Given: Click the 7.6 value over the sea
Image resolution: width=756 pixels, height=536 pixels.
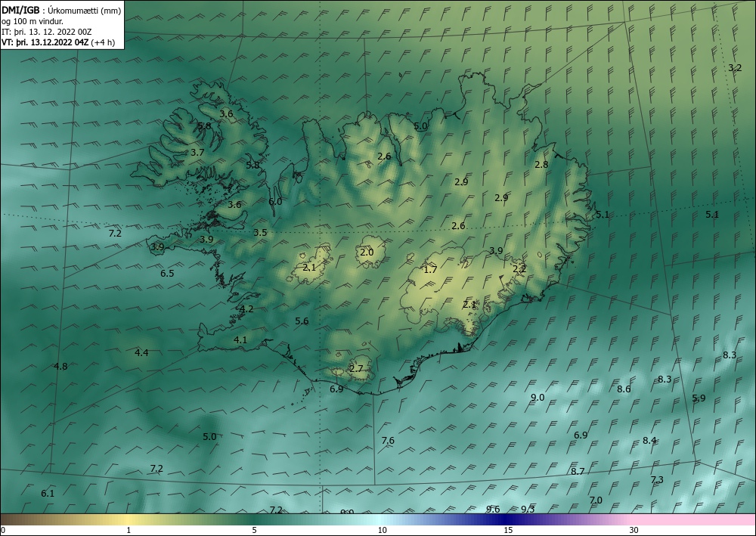Looking at the screenshot, I should [388, 440].
